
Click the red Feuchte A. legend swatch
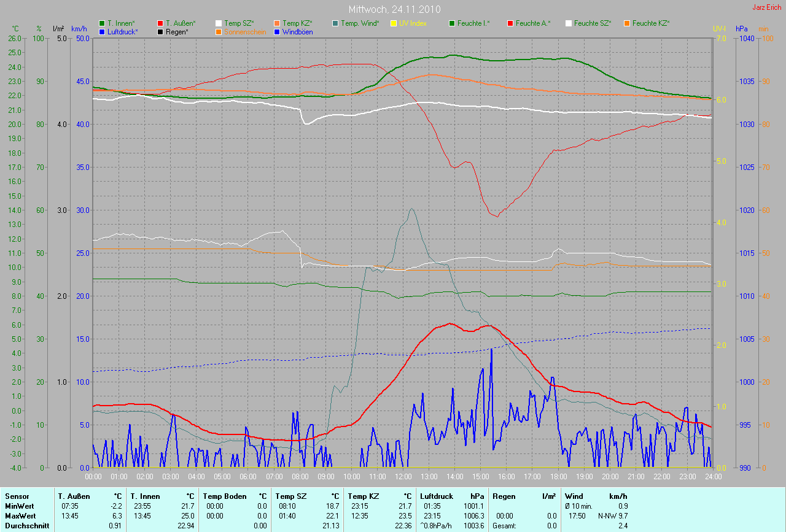click(510, 23)
